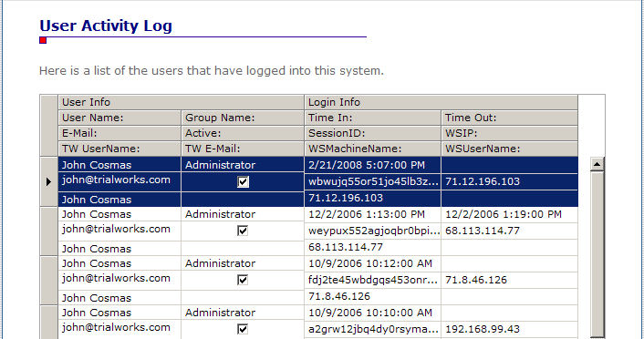The height and width of the screenshot is (339, 644).
Task: Click the scrollbar up arrow button
Action: coord(597,164)
